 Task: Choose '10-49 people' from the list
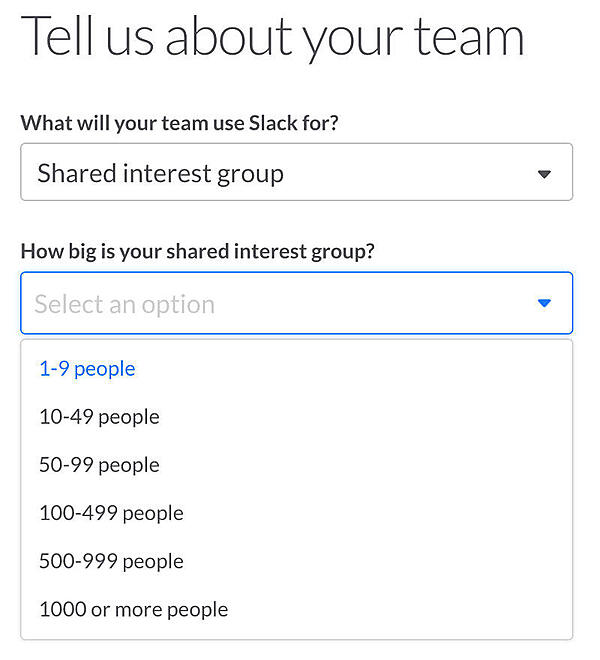point(99,417)
